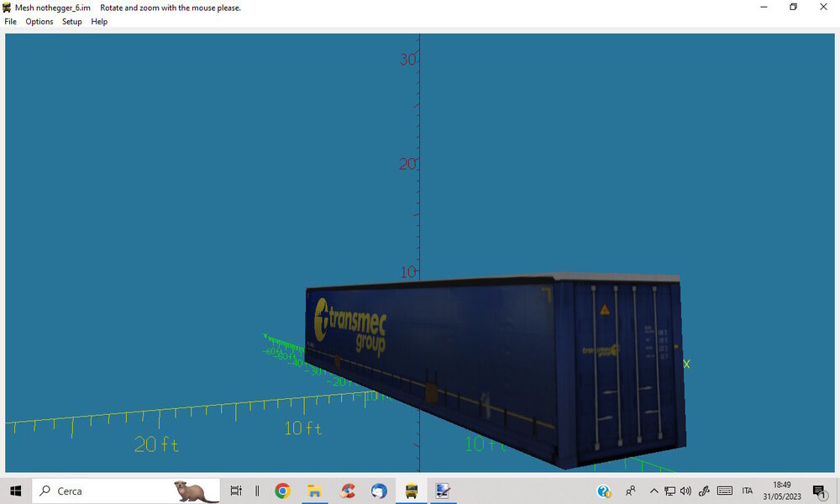The height and width of the screenshot is (504, 840).
Task: Open Thunderbird from the taskbar
Action: (x=380, y=491)
